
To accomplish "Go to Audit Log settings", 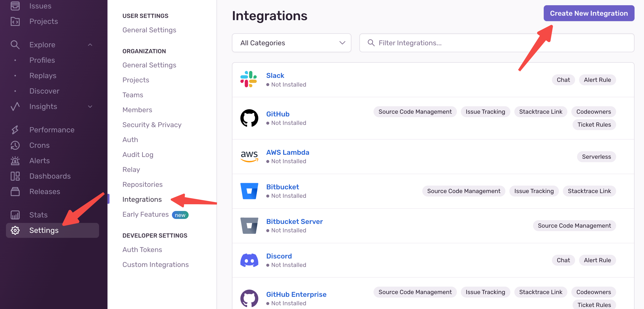I will click(x=138, y=154).
